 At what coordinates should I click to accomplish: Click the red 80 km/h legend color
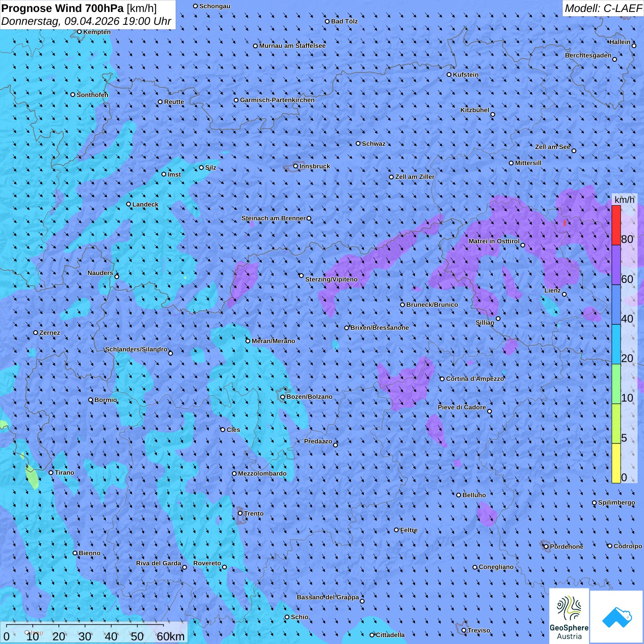(616, 225)
